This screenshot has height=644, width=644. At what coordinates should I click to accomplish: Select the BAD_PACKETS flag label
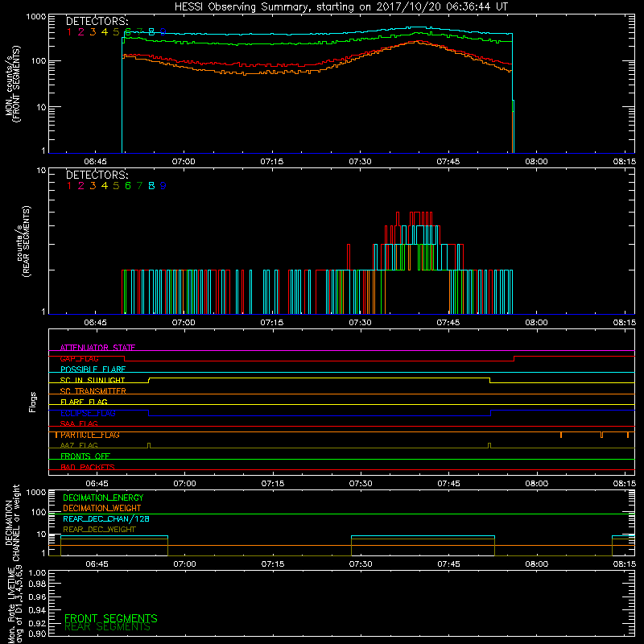click(x=88, y=467)
